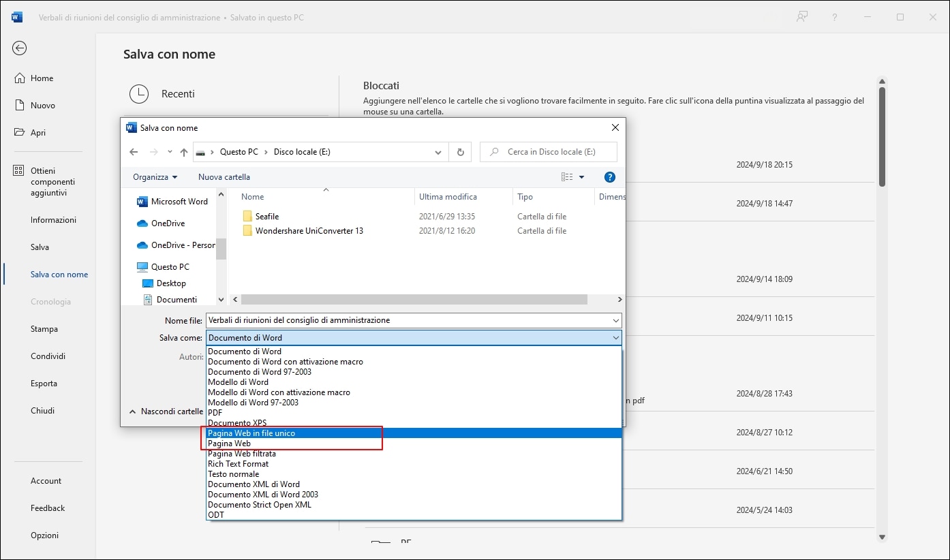Choose Modello di Word format
950x560 pixels.
point(414,382)
